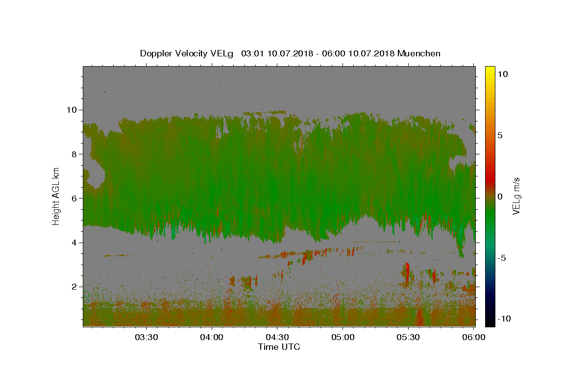Click the height tick label 8
The image size is (588, 392).
pyautogui.click(x=74, y=154)
